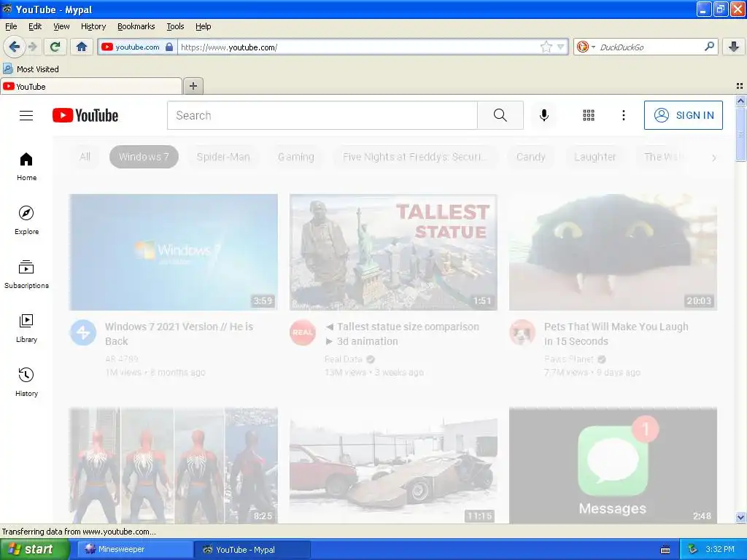Open the Help menu
The width and height of the screenshot is (747, 560).
203,26
